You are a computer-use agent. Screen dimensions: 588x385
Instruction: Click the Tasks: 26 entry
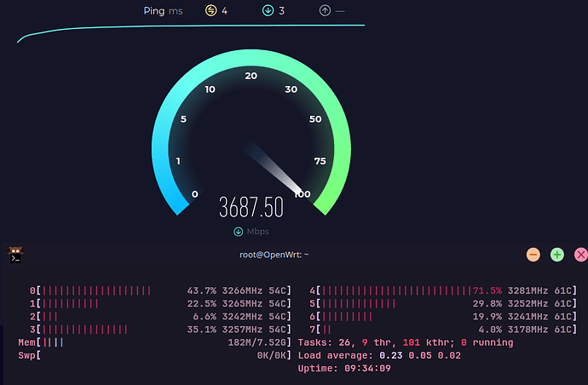pyautogui.click(x=326, y=342)
